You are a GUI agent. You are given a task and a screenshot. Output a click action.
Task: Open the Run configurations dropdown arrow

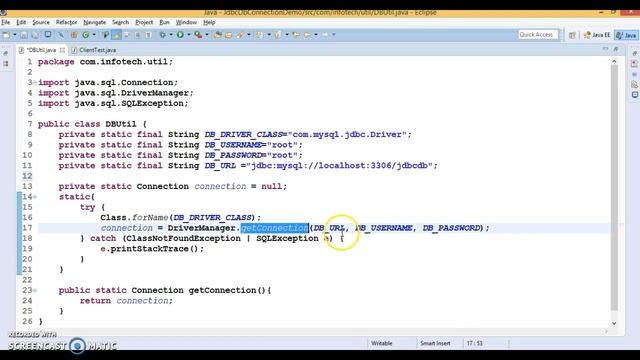point(189,35)
